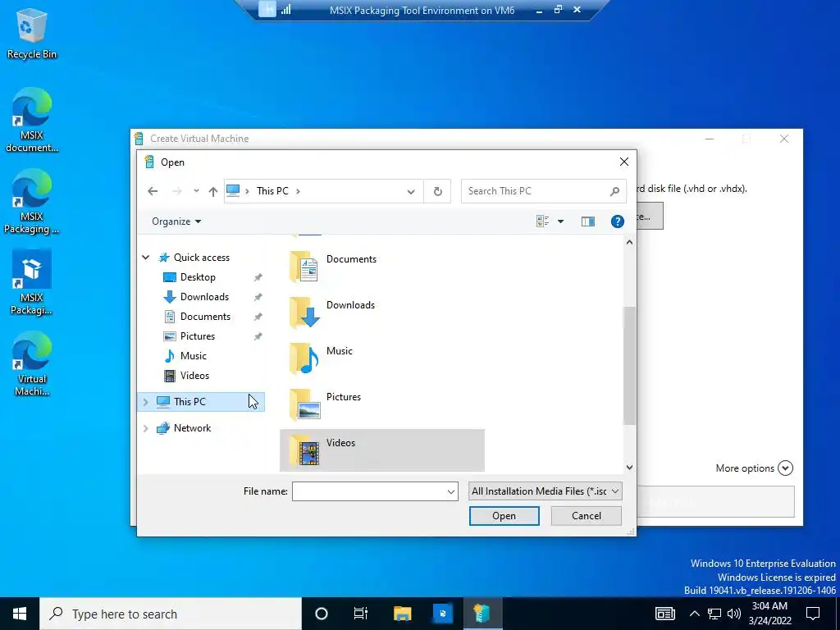This screenshot has width=840, height=630.
Task: Show the preview pane
Action: (587, 221)
